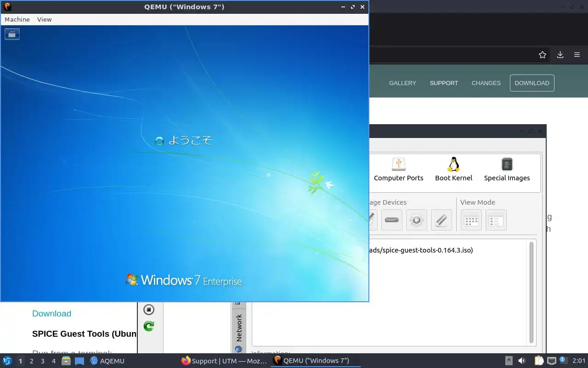This screenshot has height=368, width=588.
Task: Select the spice-guest-tools-0.164.3.iso entry
Action: tap(421, 250)
